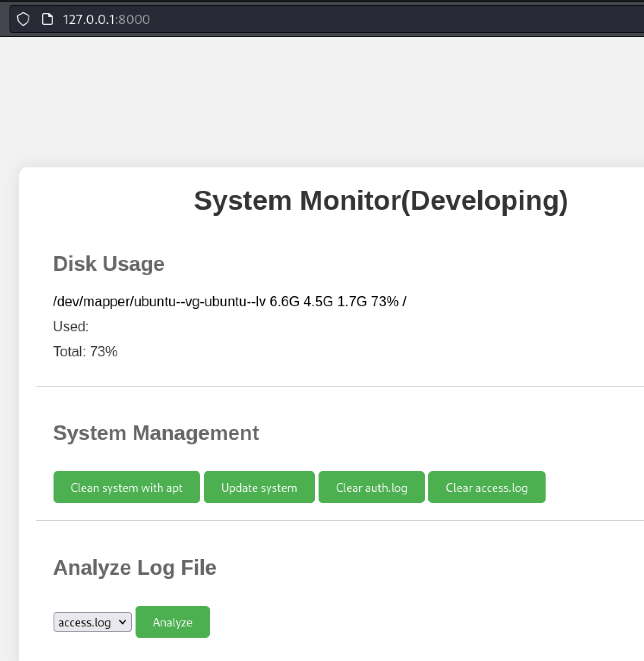The height and width of the screenshot is (661, 644).
Task: Focus the 127.0.0.1:8000 address bar
Action: tap(106, 19)
